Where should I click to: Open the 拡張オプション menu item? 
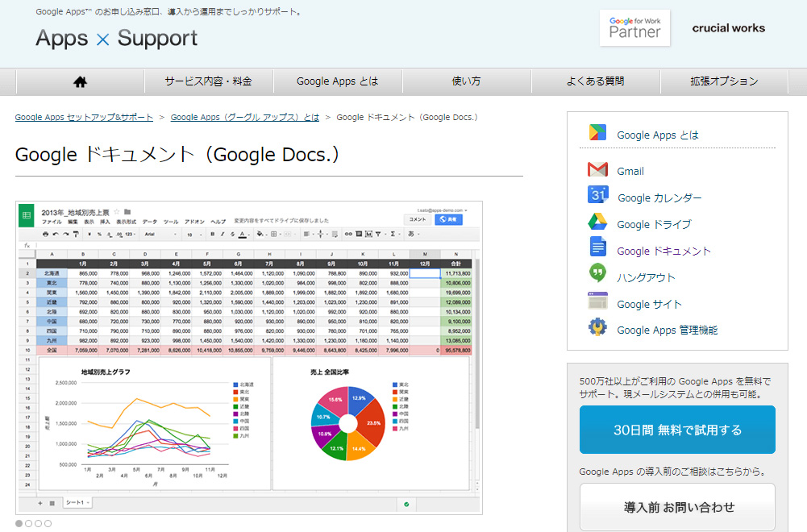click(724, 81)
